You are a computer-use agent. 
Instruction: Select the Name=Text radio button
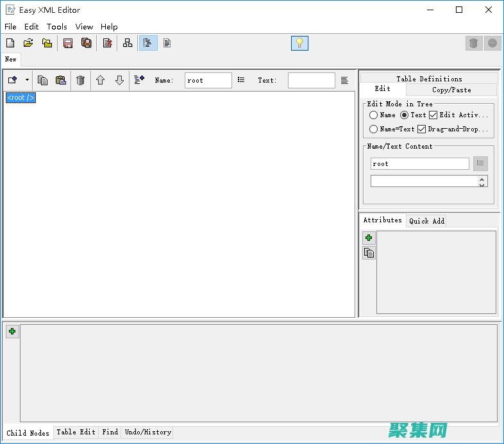point(374,129)
